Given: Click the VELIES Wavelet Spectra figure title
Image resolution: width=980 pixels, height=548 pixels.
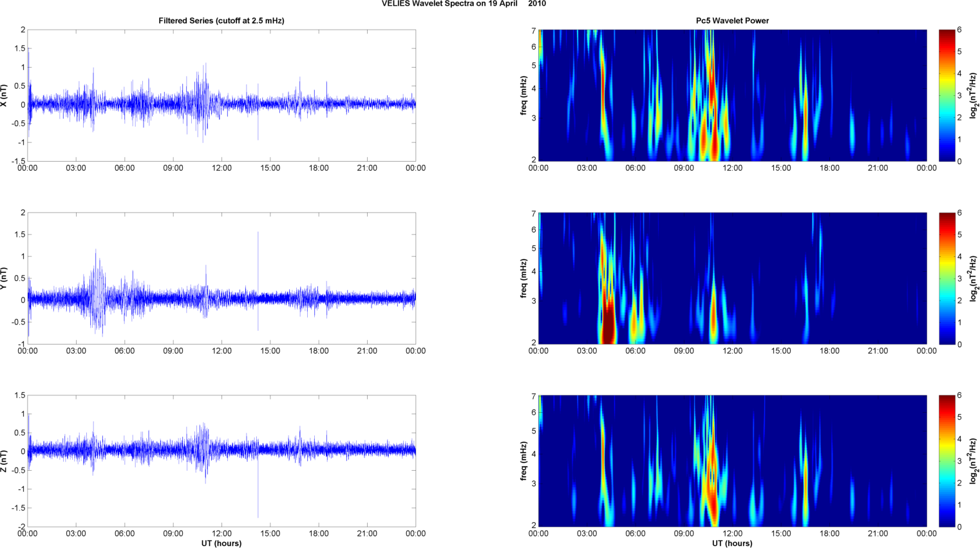Looking at the screenshot, I should pos(464,4).
